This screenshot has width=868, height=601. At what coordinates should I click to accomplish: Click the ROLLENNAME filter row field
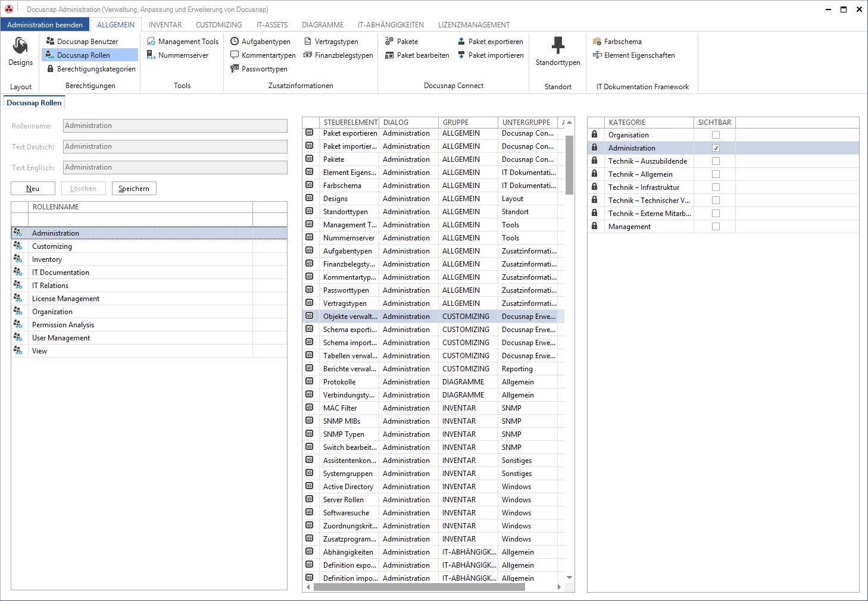pyautogui.click(x=140, y=220)
